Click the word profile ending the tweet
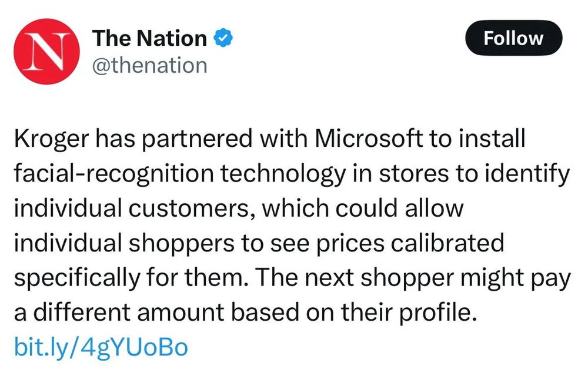The height and width of the screenshot is (383, 588). pyautogui.click(x=438, y=313)
